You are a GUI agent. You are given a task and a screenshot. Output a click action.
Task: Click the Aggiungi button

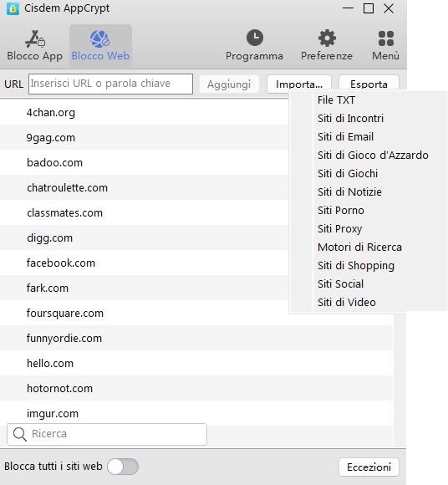pyautogui.click(x=229, y=84)
